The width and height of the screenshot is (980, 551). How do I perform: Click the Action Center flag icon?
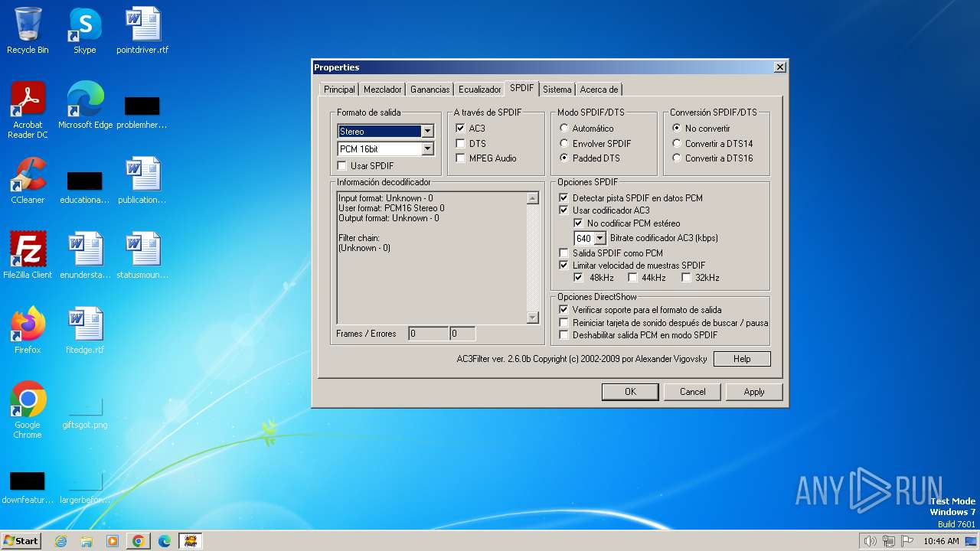(907, 541)
